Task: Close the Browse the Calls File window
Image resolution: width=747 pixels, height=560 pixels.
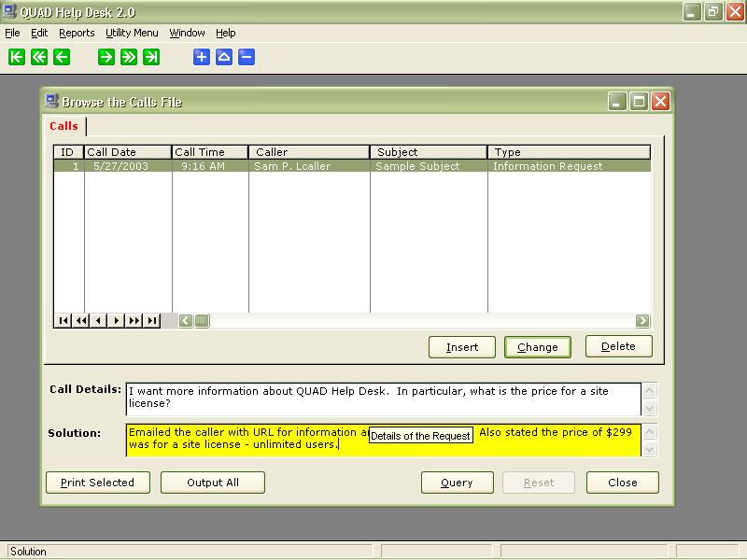Action: click(661, 101)
